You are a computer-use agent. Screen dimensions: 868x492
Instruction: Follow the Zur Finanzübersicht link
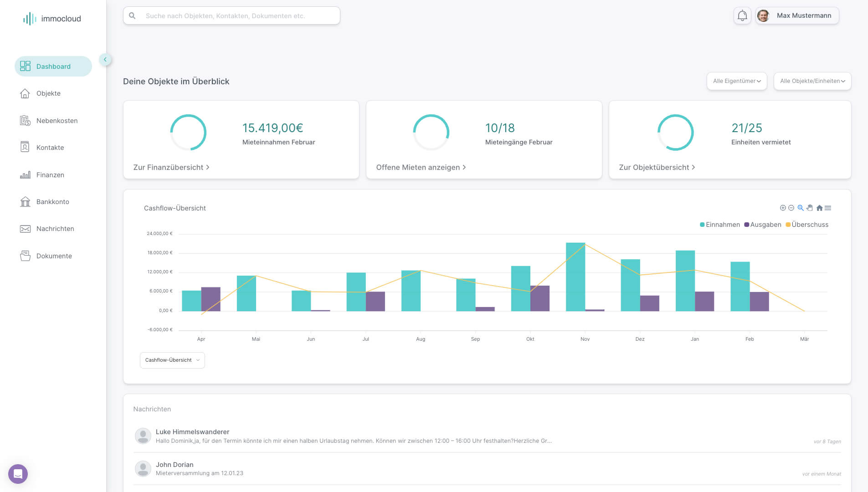tap(171, 168)
